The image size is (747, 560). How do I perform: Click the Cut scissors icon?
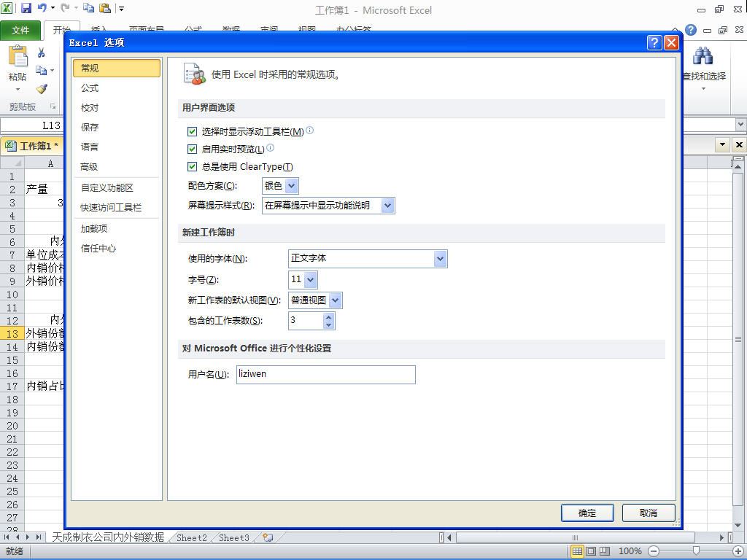(42, 52)
